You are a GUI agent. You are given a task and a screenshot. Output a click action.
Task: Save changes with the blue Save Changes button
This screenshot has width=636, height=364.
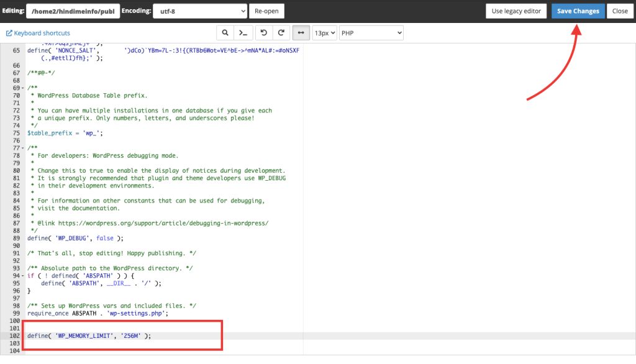578,11
